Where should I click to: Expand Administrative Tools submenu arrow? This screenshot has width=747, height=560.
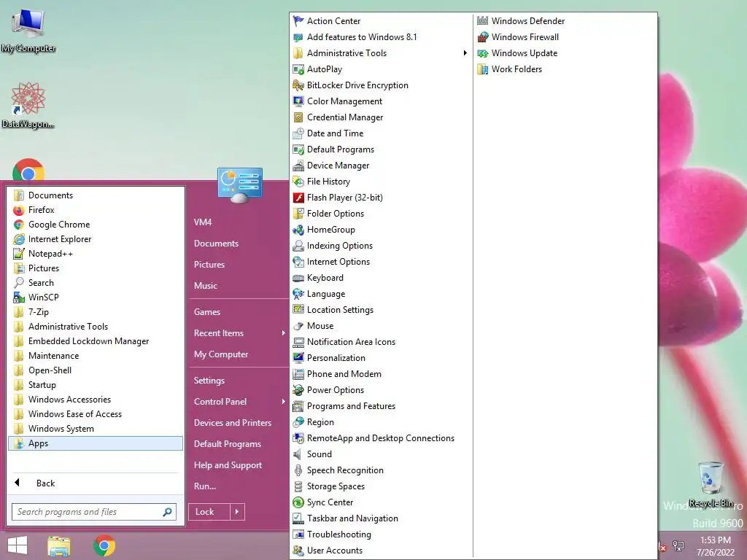click(x=465, y=52)
